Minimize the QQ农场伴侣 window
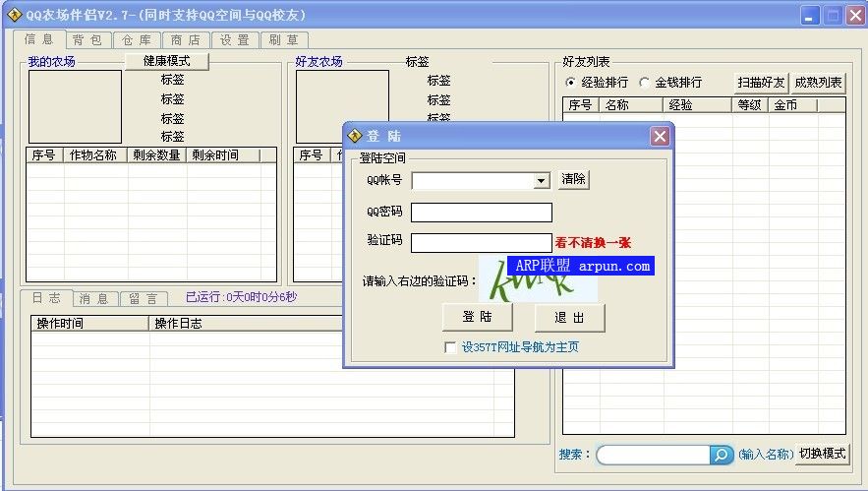868x491 pixels. 810,15
